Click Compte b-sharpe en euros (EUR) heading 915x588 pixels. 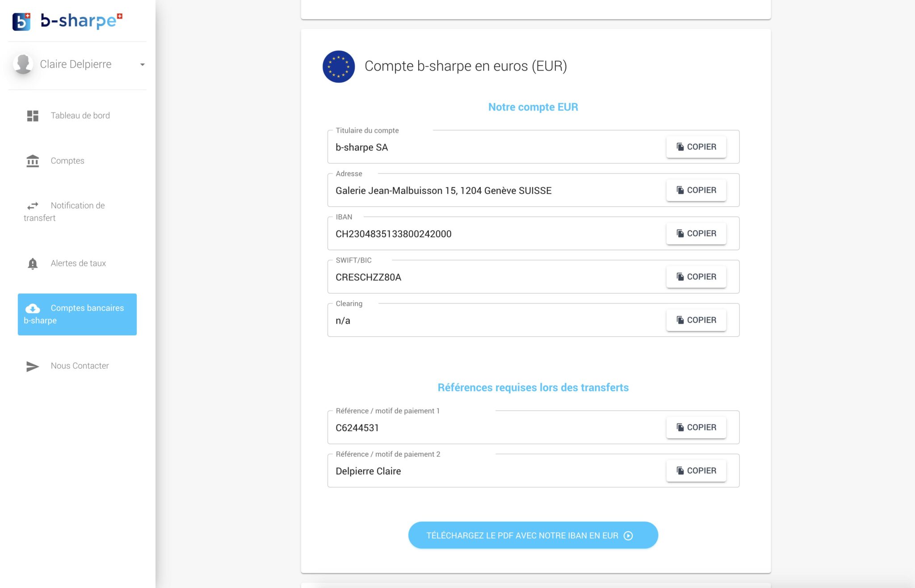(x=466, y=66)
